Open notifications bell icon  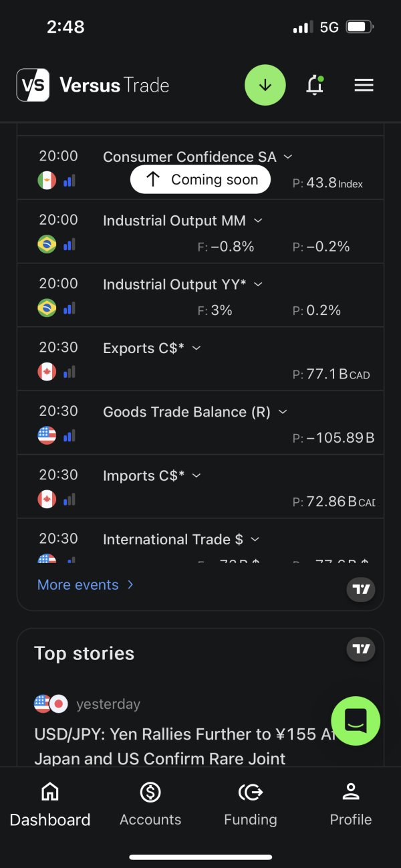coord(315,85)
